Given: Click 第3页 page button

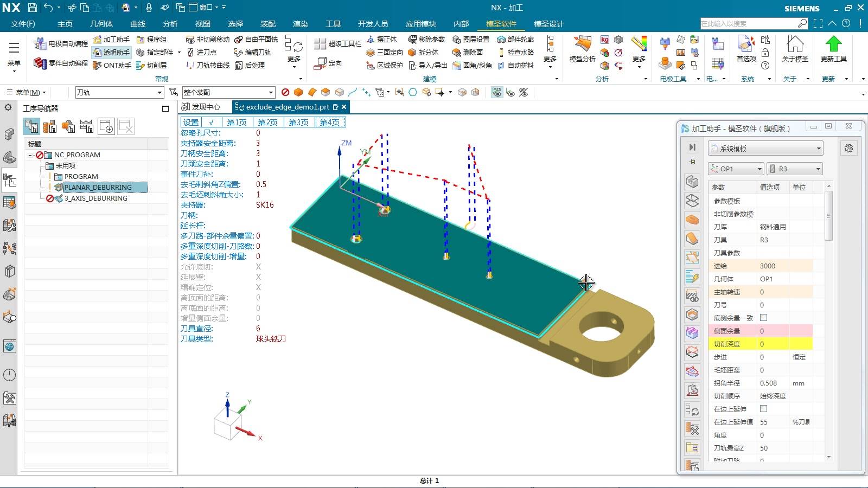Looking at the screenshot, I should pyautogui.click(x=299, y=123).
